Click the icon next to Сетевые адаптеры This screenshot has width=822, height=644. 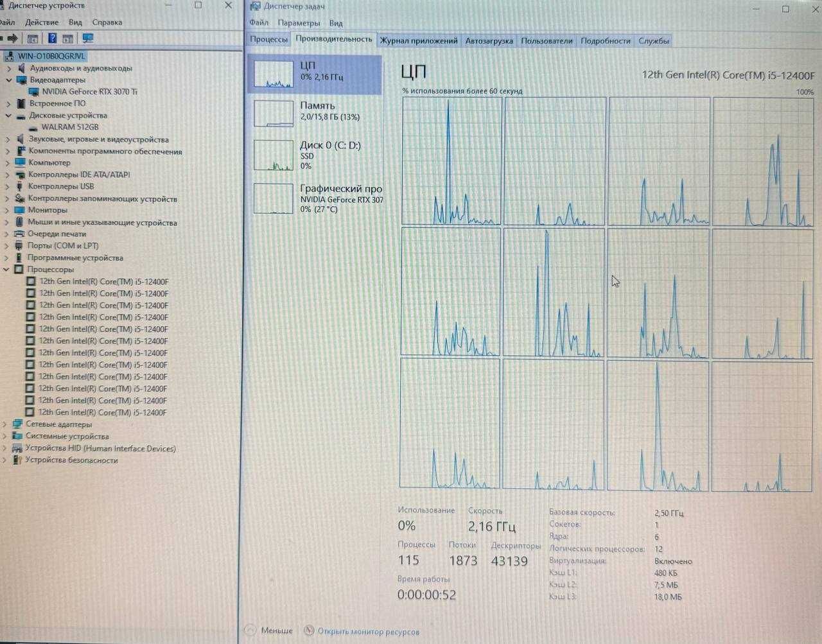click(17, 424)
